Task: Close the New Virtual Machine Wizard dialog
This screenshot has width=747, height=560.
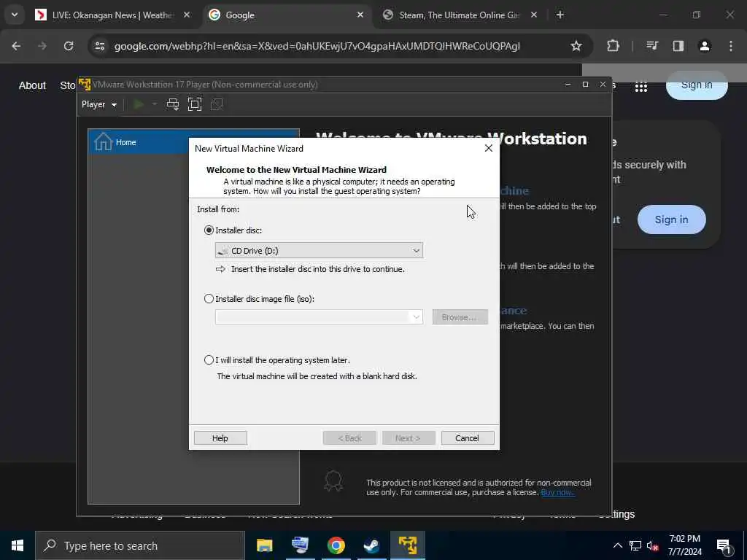Action: [x=488, y=148]
